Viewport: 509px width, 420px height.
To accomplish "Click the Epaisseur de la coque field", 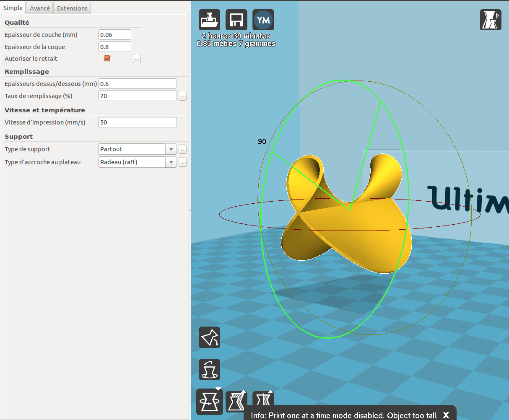I will pyautogui.click(x=115, y=47).
